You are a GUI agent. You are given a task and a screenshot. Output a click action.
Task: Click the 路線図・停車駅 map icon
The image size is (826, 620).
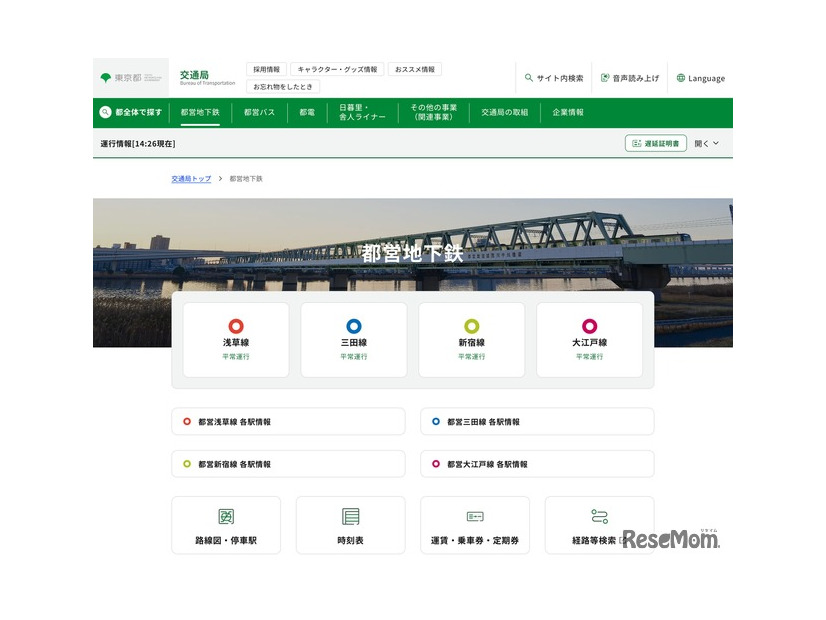click(226, 517)
